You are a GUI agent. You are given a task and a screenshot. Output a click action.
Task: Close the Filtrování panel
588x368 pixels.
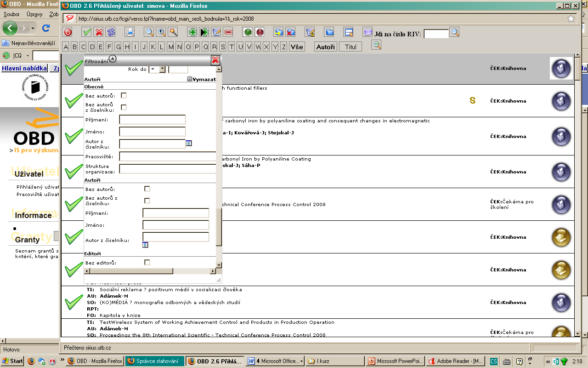(x=215, y=60)
